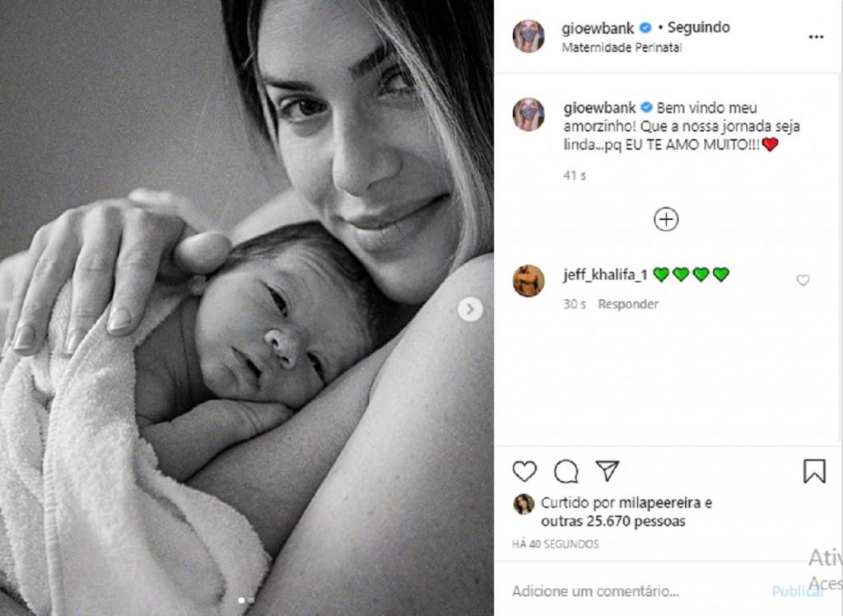This screenshot has height=616, width=843.
Task: Click Seguindo to manage following
Action: (x=698, y=27)
